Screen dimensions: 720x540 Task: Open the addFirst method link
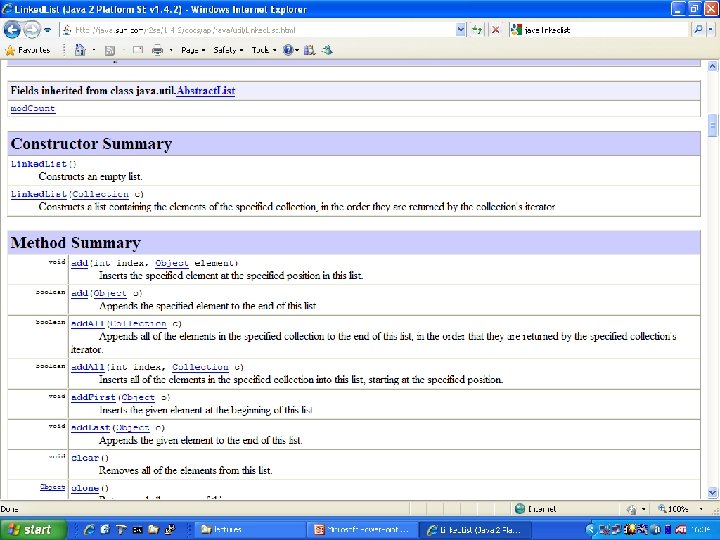(x=93, y=397)
